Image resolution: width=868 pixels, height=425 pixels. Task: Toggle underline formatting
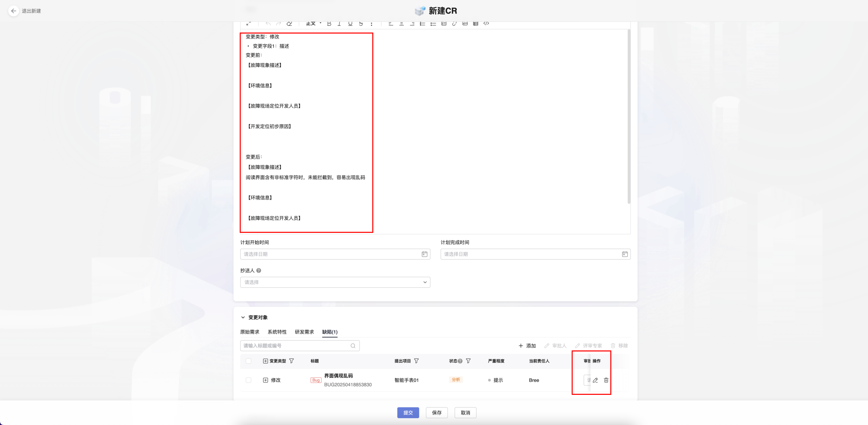350,24
